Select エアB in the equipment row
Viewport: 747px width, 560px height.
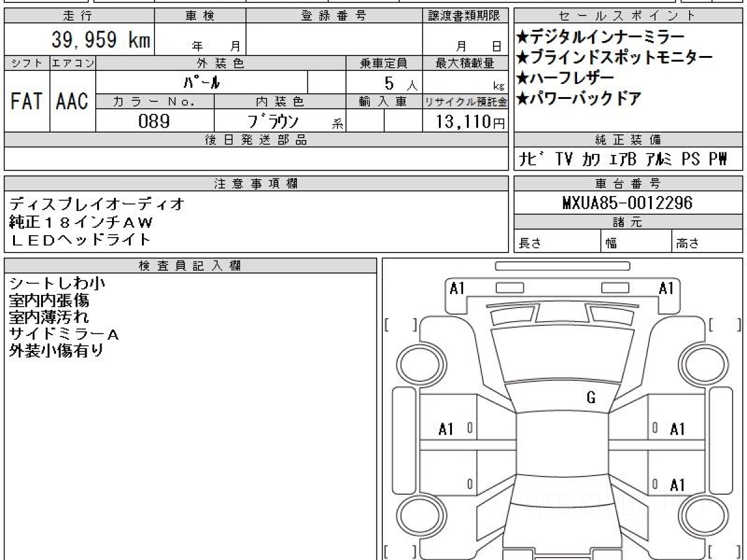pos(623,159)
